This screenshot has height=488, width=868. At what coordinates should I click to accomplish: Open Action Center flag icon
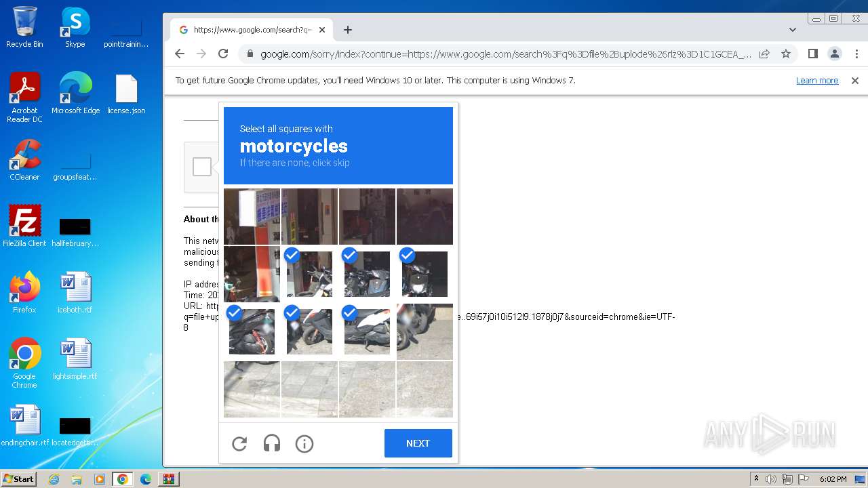(x=804, y=479)
